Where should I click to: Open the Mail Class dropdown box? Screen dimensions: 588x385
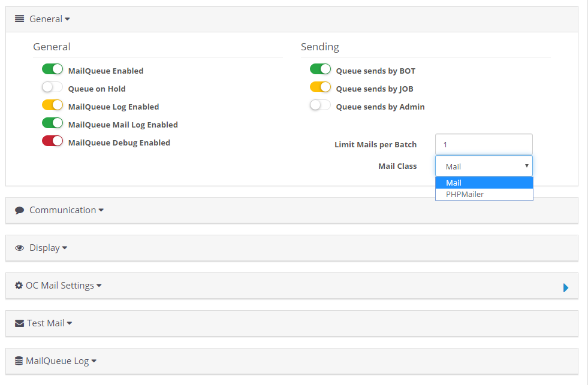(484, 166)
